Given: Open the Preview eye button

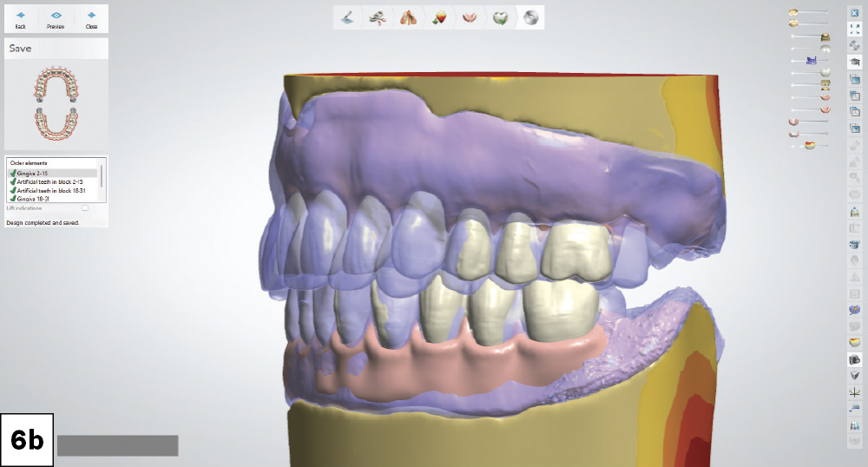Looking at the screenshot, I should tap(56, 19).
